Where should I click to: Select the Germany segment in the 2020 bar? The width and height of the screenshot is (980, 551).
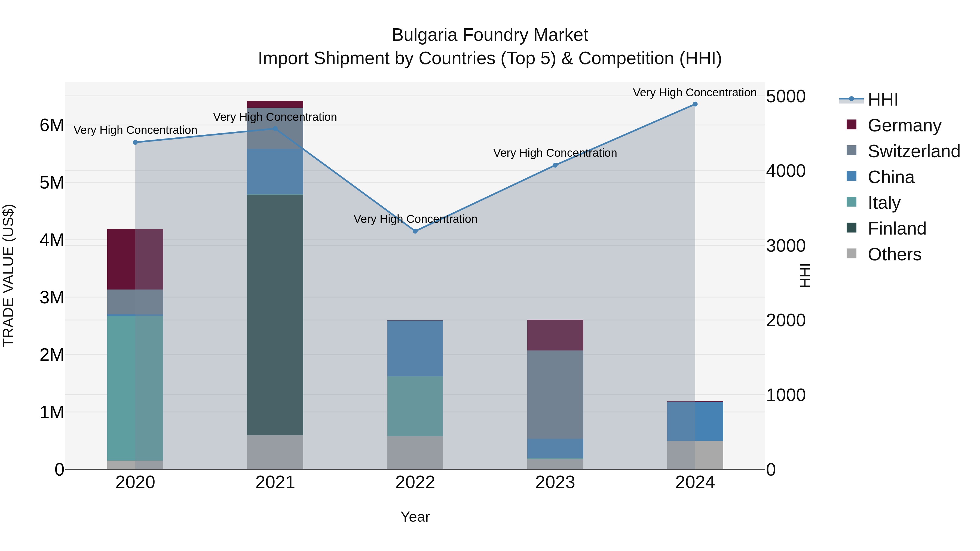[136, 259]
